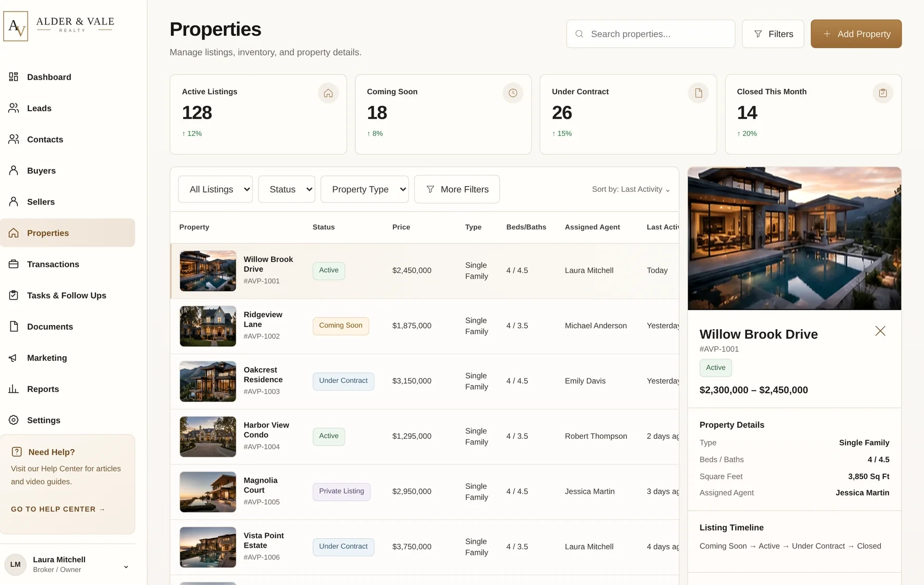Open Sort by Last Activity dropdown
The height and width of the screenshot is (585, 924).
631,189
